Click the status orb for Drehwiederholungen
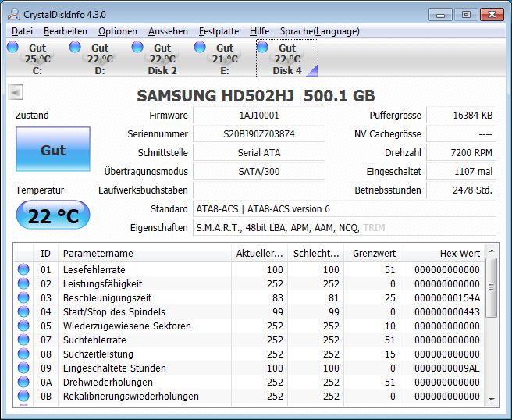 23,382
